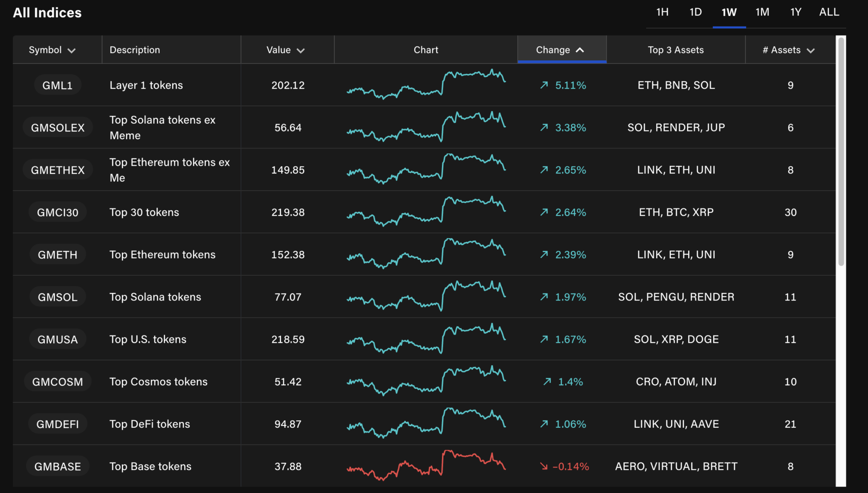Click the up arrow beside 1.67% change

tap(544, 339)
